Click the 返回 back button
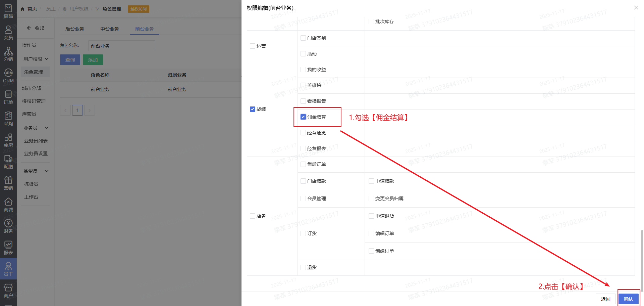 605,299
